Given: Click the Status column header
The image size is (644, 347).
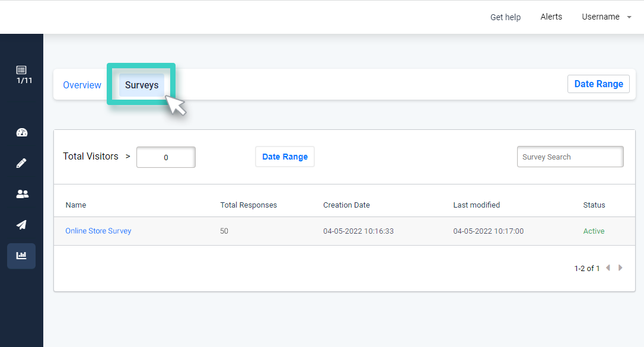Looking at the screenshot, I should coord(594,205).
